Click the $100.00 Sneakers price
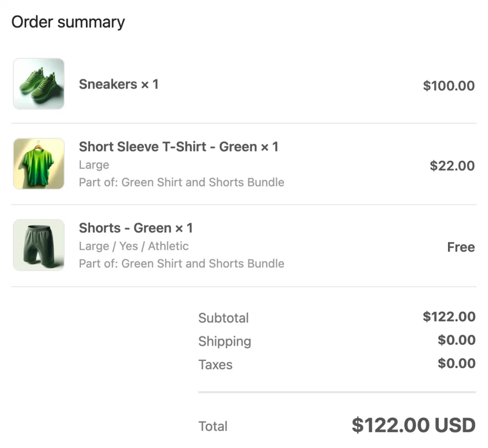 (x=449, y=86)
